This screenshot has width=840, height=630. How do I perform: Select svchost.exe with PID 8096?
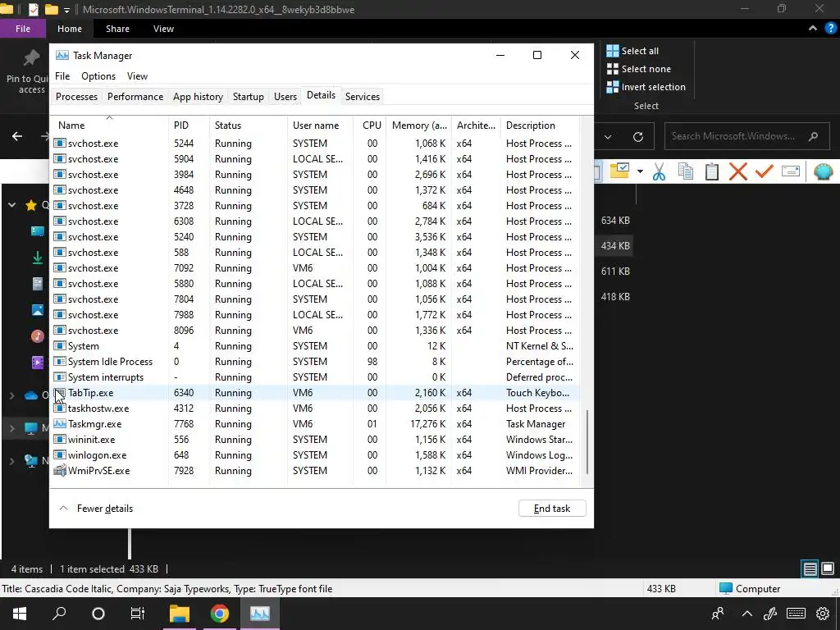315,331
